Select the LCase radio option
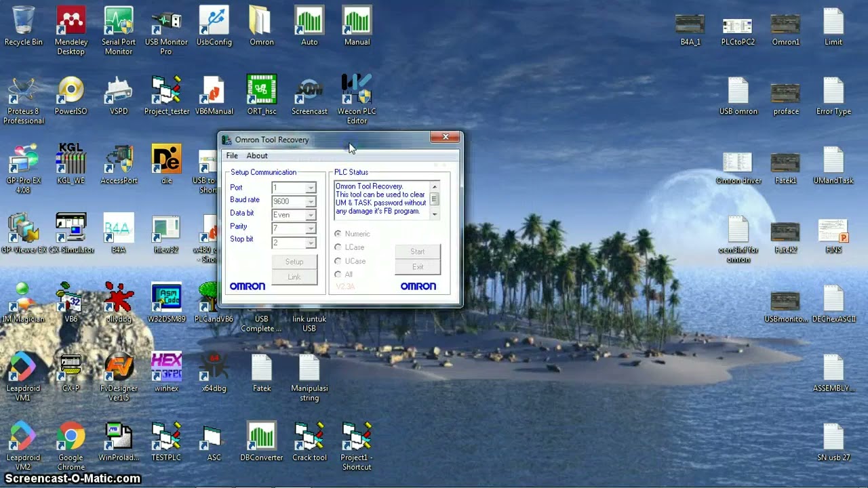This screenshot has height=488, width=868. [338, 247]
